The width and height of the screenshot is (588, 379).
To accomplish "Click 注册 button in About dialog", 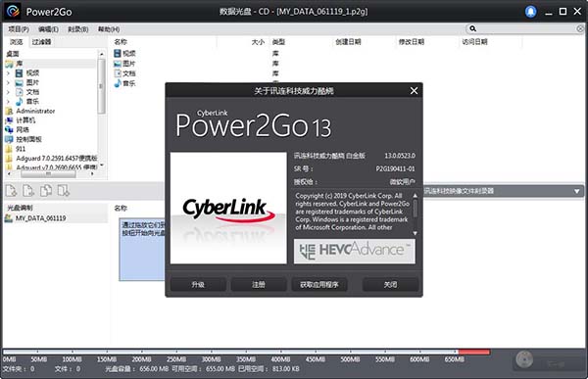I will (x=259, y=285).
